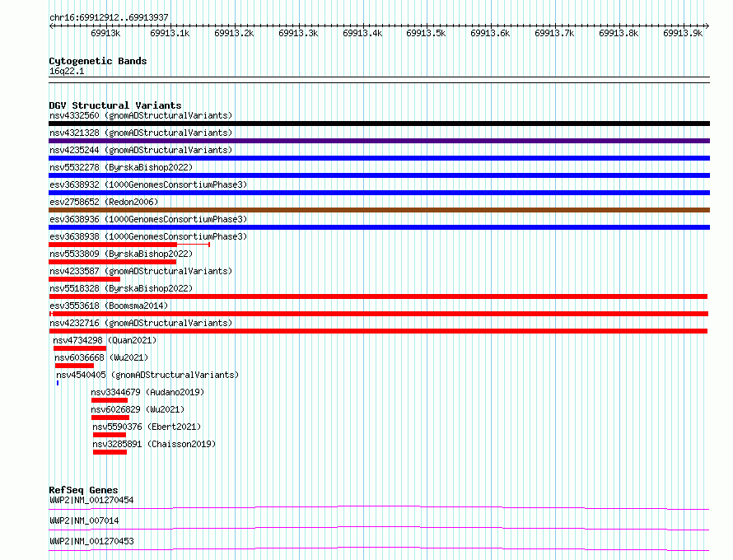This screenshot has width=733, height=560.
Task: Open variant nsv3285891 (Chaisson2019) label
Action: point(154,444)
